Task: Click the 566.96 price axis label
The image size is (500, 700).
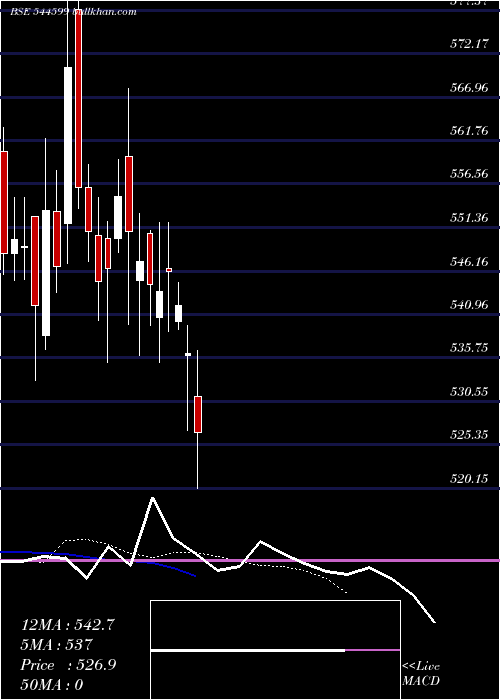Action: [468, 87]
